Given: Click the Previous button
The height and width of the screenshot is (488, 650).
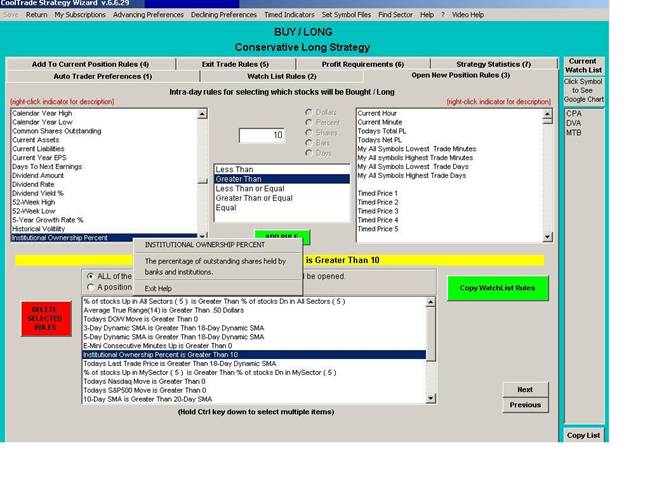Looking at the screenshot, I should click(525, 405).
